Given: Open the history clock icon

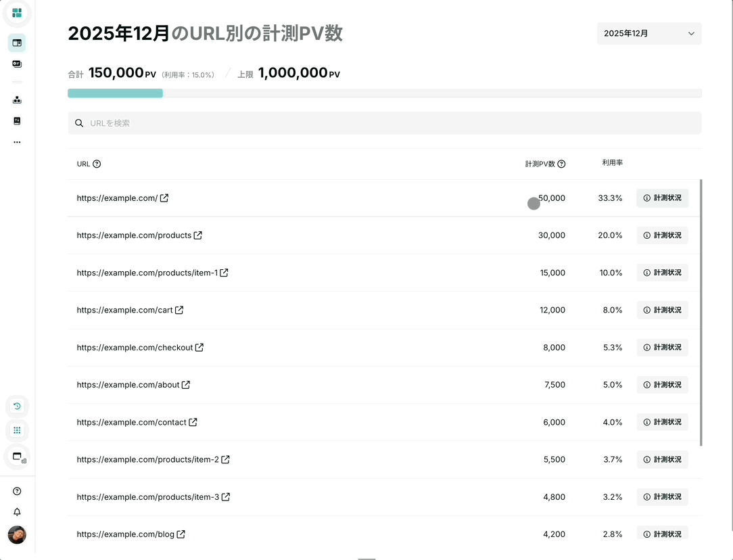Looking at the screenshot, I should pyautogui.click(x=17, y=406).
